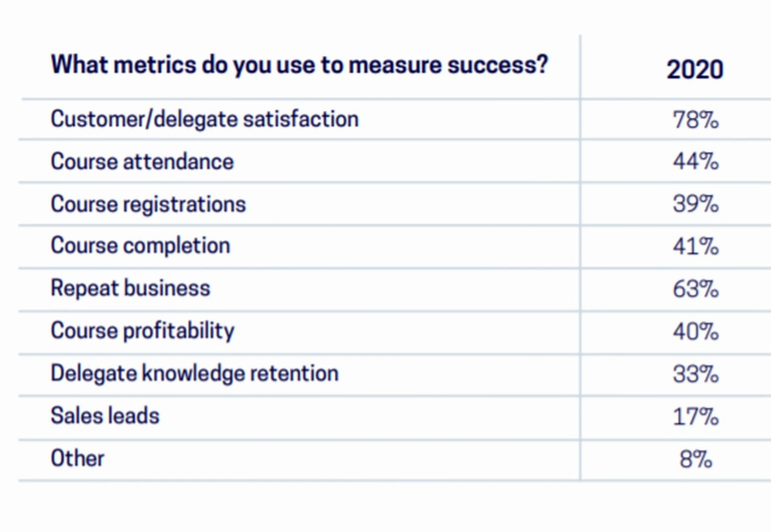
Task: Select the Course profitability row label
Action: point(142,331)
